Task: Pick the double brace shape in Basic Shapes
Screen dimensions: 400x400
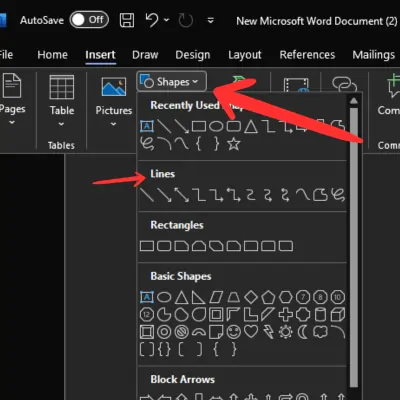Action: [x=164, y=349]
